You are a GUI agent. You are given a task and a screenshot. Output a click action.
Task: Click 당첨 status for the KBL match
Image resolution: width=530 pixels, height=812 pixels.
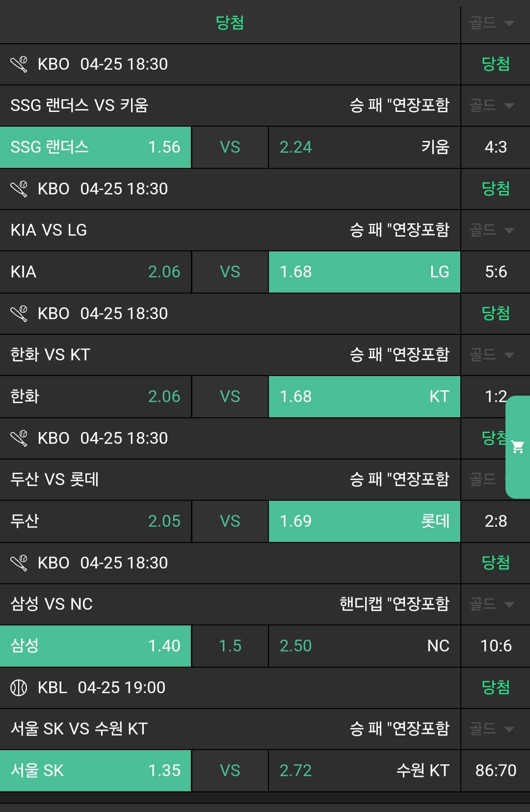[496, 688]
